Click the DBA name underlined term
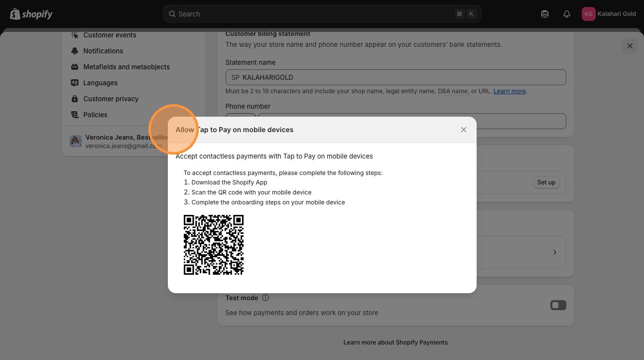This screenshot has height=360, width=644. tap(453, 91)
